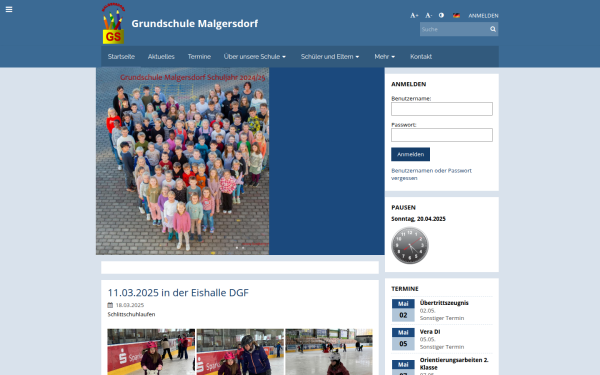Click the Schlittschuhlaufen caption text
The height and width of the screenshot is (375, 600).
131,314
